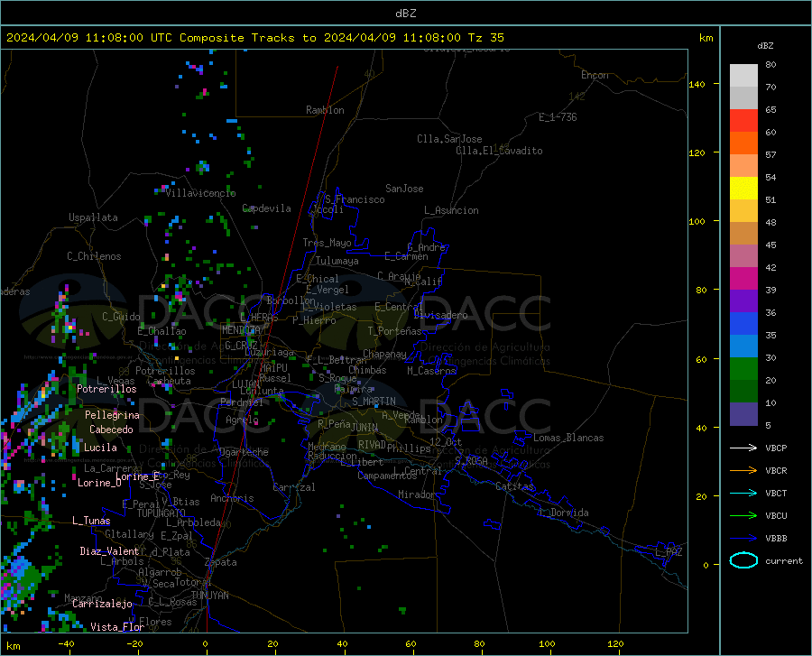This screenshot has width=812, height=656.
Task: Click the pink 'Vista_Flor' label
Action: tap(117, 627)
